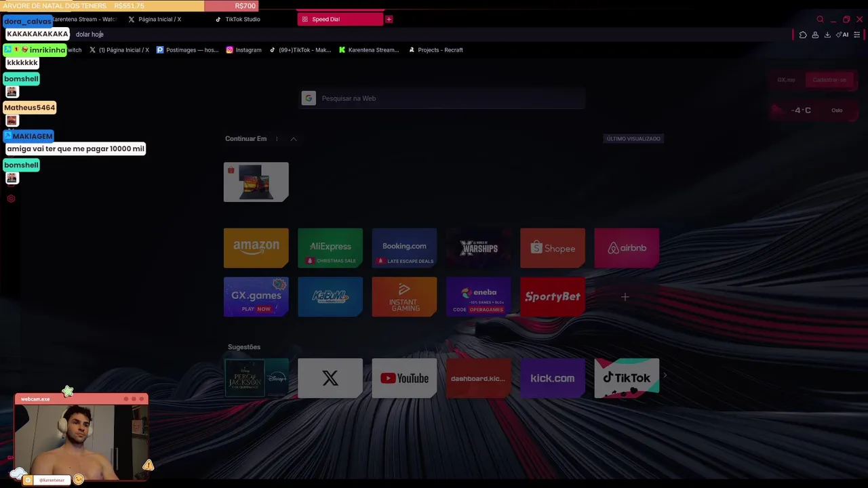This screenshot has width=868, height=488.
Task: Open the TikTok suggestion tile
Action: [x=627, y=378]
